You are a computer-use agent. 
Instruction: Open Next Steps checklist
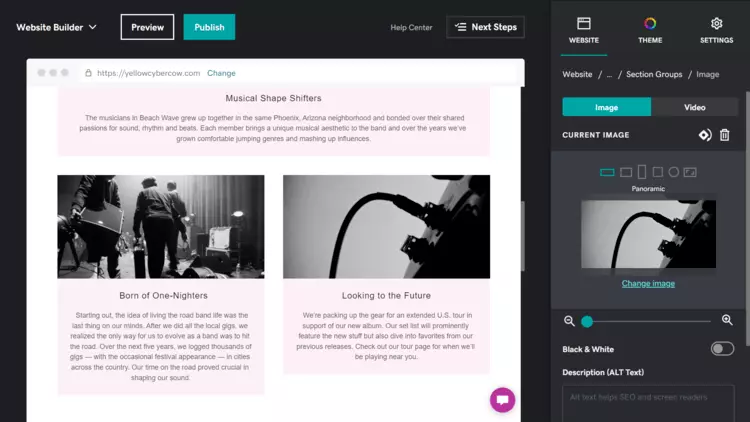[x=485, y=27]
